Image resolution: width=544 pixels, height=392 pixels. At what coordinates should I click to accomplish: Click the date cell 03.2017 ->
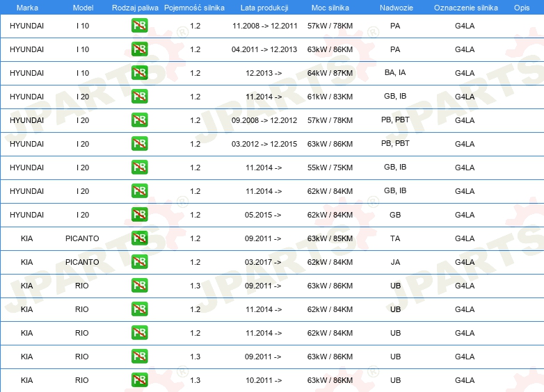pyautogui.click(x=263, y=262)
